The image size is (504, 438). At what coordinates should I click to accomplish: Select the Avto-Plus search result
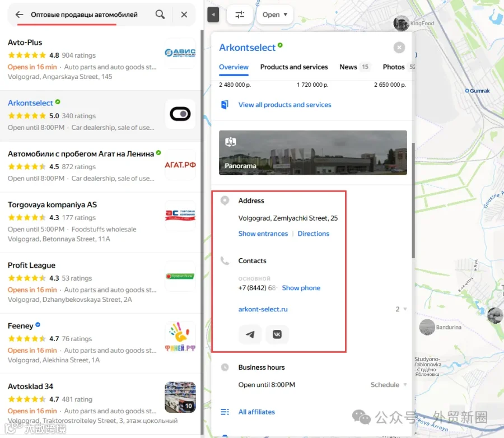coord(100,60)
